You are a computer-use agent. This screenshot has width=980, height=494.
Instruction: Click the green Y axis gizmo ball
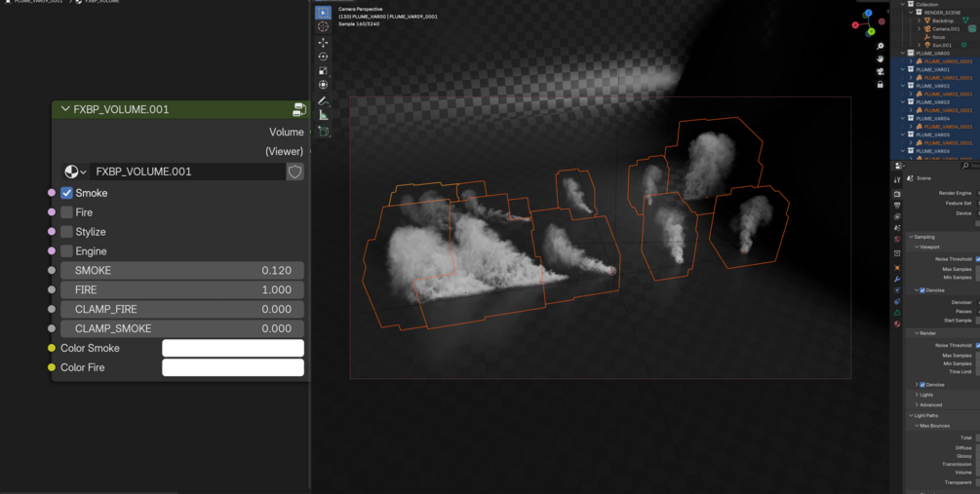[871, 32]
